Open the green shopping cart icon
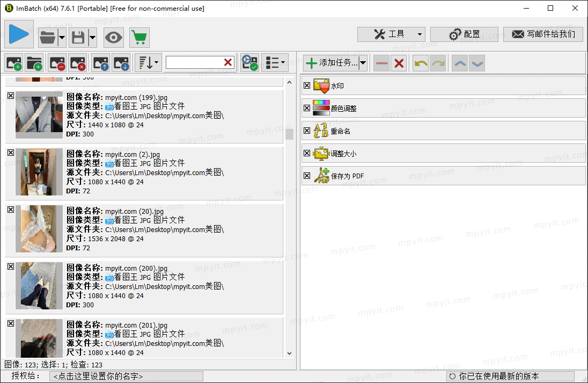 (139, 38)
